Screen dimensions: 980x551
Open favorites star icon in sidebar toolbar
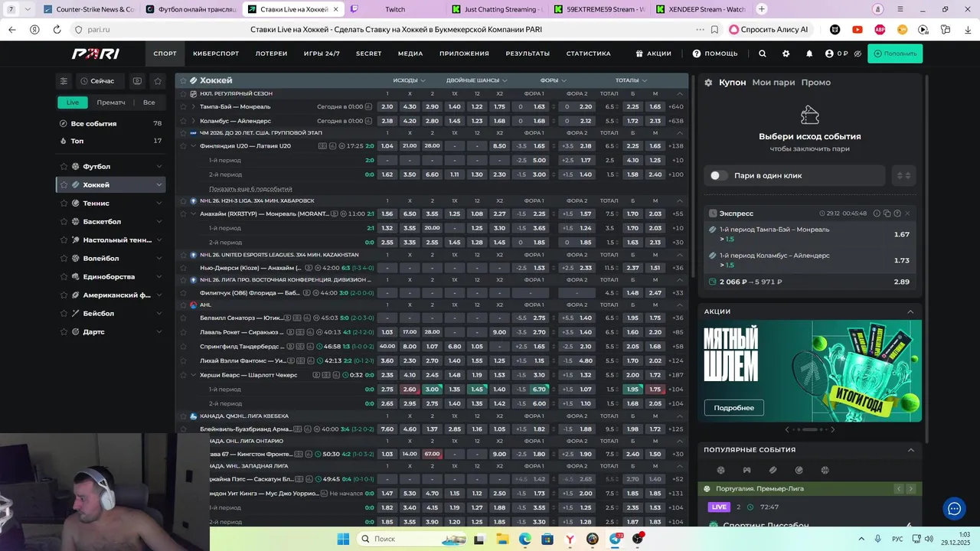tap(158, 81)
